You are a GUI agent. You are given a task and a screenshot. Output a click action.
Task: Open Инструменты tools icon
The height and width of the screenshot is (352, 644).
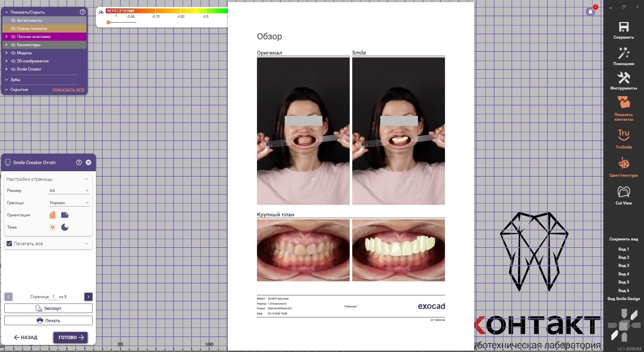tap(623, 78)
